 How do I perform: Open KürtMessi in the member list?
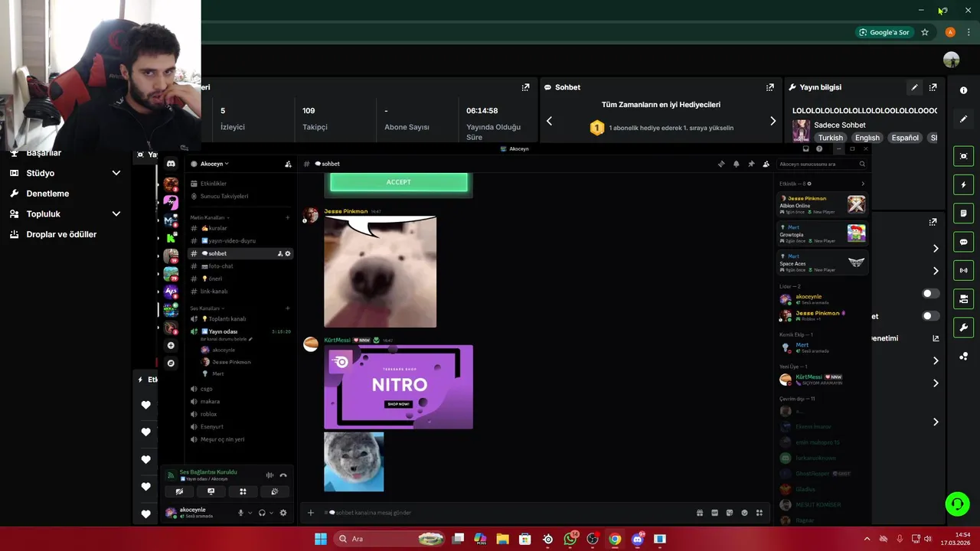pos(822,380)
